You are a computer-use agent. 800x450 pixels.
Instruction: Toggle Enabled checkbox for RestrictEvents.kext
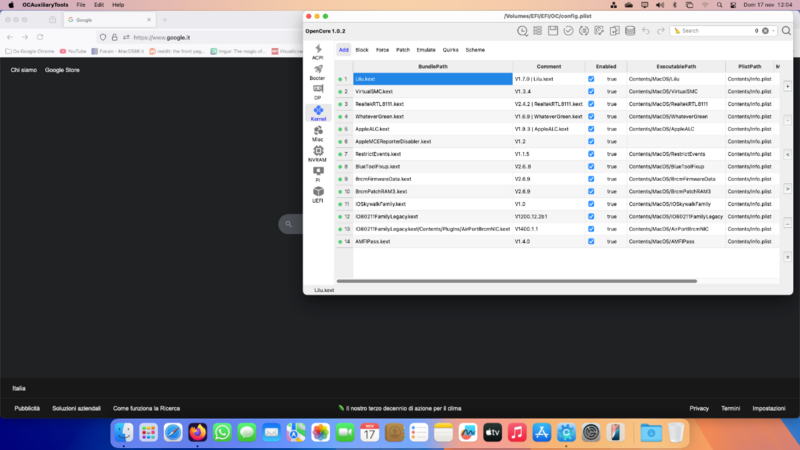point(591,154)
